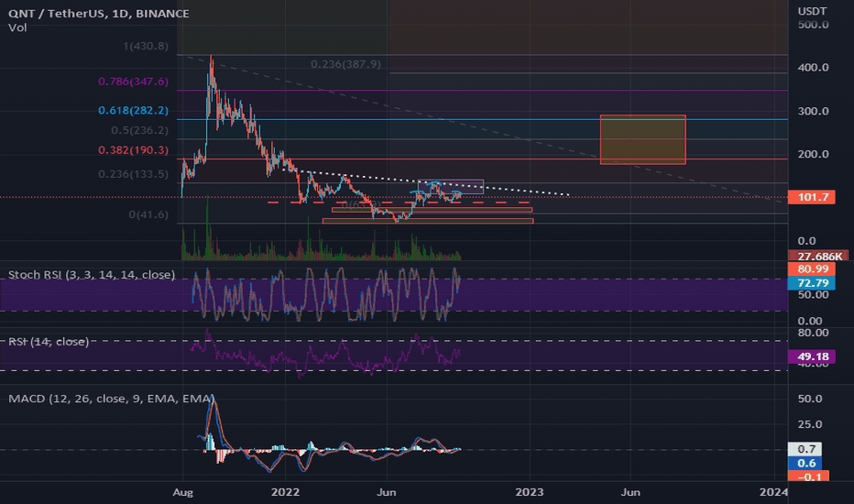854x504 pixels.
Task: Click the RSI value tag 49.18
Action: [812, 356]
